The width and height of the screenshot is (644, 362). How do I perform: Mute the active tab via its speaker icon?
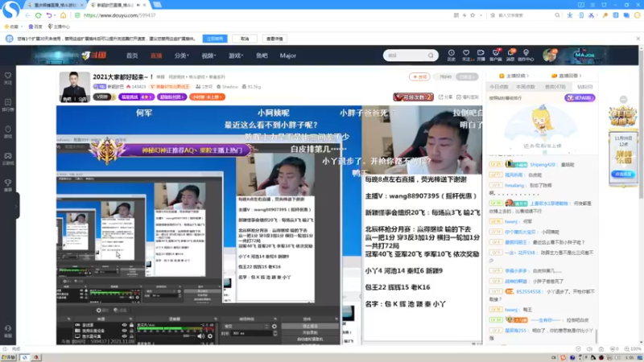tap(138, 5)
